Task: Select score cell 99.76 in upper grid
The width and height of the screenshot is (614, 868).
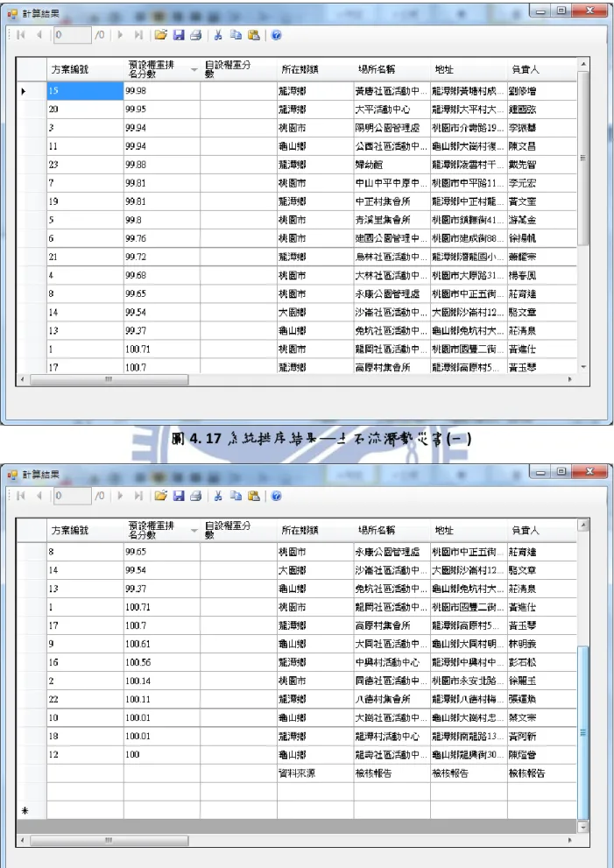Action: pos(162,238)
